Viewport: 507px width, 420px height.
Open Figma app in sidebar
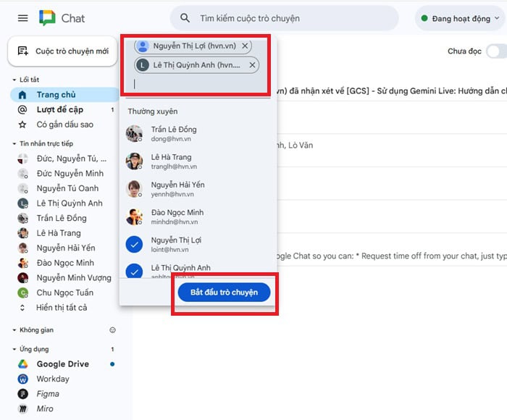(48, 394)
